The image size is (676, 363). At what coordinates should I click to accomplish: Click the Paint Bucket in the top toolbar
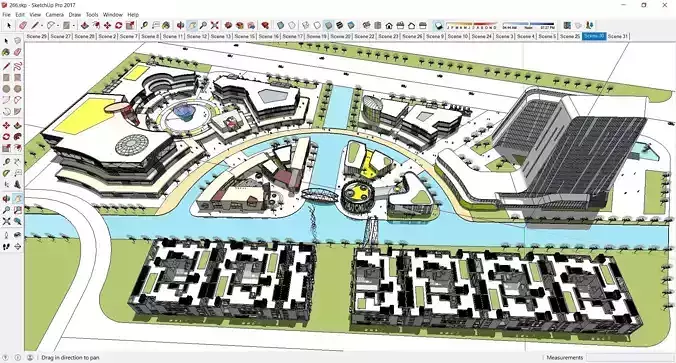tap(166, 25)
